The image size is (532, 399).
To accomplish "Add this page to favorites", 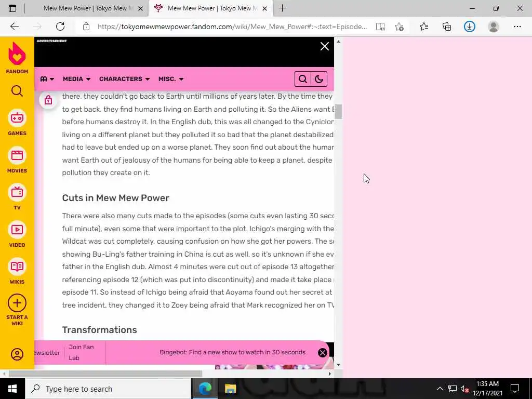I will [399, 26].
